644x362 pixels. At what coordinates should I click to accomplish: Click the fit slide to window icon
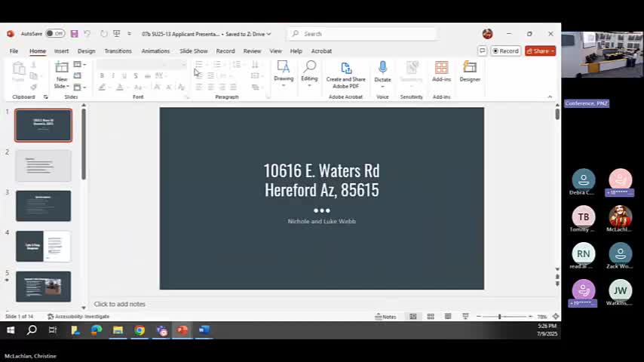pos(556,317)
